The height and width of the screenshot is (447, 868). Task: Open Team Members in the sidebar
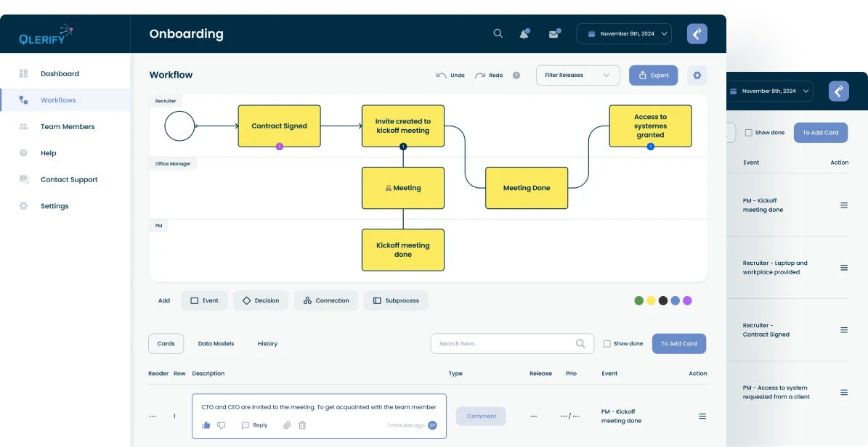[x=68, y=127]
